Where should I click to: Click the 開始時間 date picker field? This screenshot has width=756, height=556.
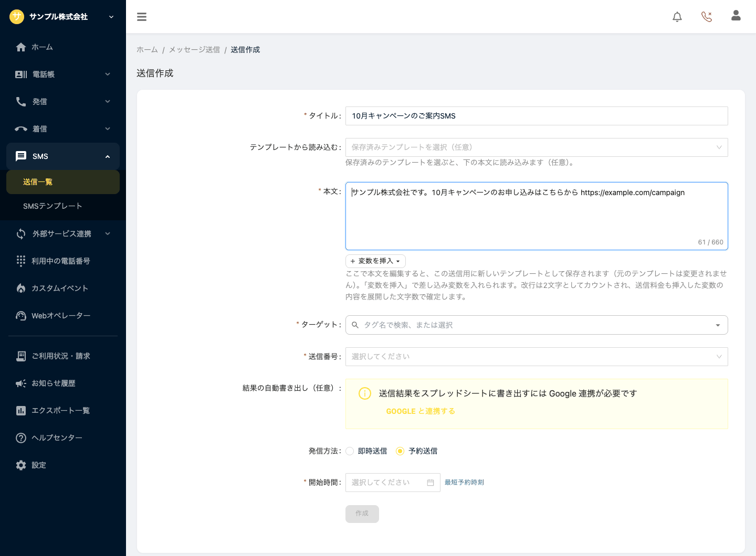[x=393, y=483]
